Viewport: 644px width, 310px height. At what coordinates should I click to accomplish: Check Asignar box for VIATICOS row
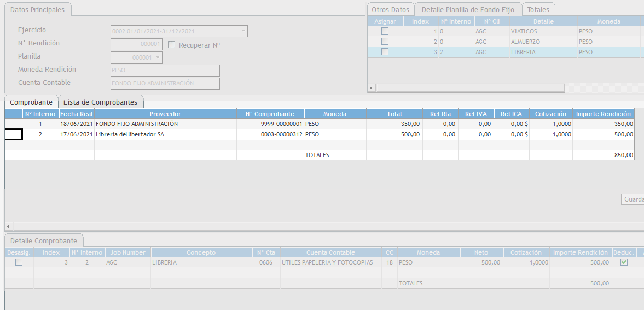385,31
